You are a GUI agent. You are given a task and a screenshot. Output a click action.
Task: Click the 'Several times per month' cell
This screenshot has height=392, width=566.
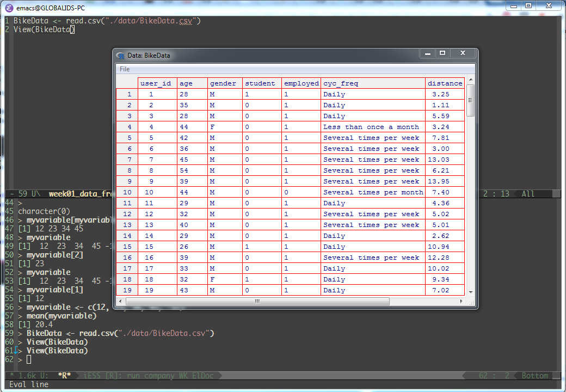pyautogui.click(x=373, y=192)
